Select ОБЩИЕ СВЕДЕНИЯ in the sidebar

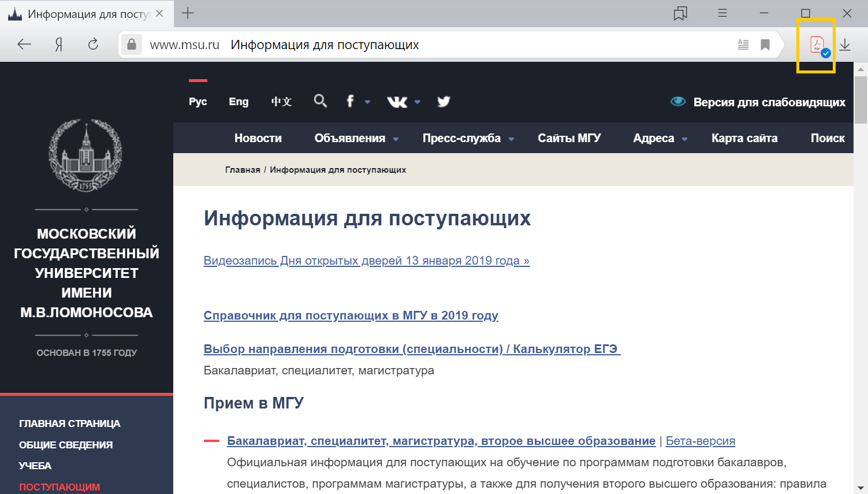tap(66, 445)
